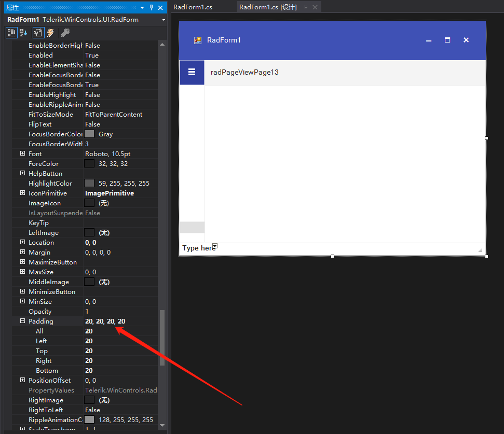Click the RippleAnimationColor swatch
The image size is (504, 434).
89,419
